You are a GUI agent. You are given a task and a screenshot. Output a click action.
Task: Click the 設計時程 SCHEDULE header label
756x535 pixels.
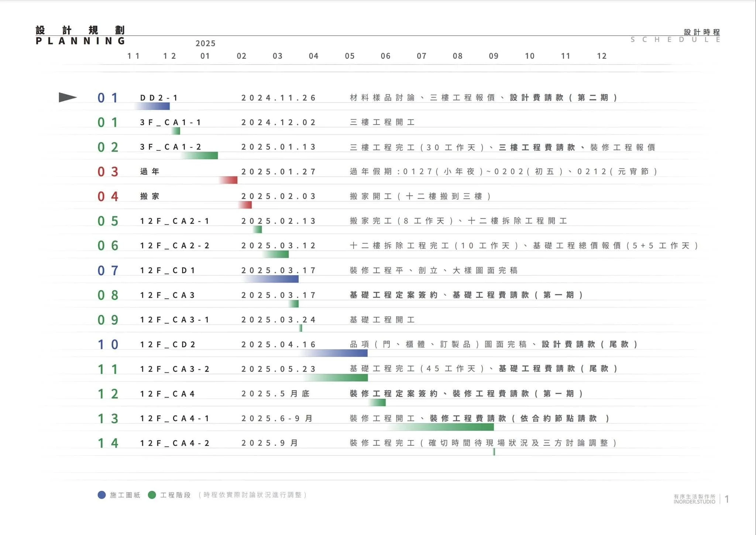(676, 36)
